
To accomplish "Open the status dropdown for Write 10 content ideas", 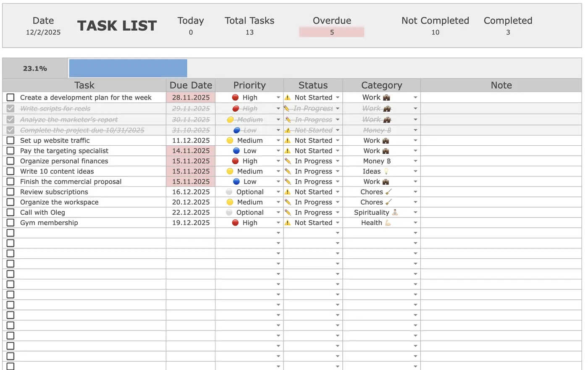I will 337,171.
